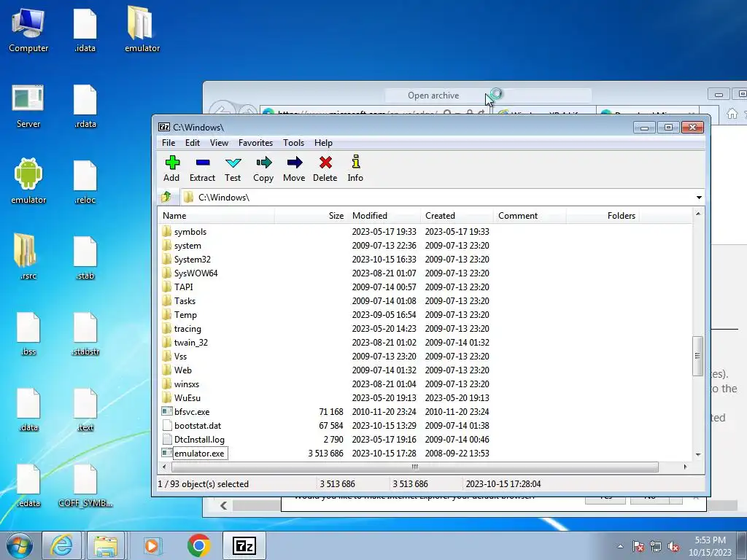Click the System32 folder icon
Screen dimensions: 747x560
[x=167, y=259]
